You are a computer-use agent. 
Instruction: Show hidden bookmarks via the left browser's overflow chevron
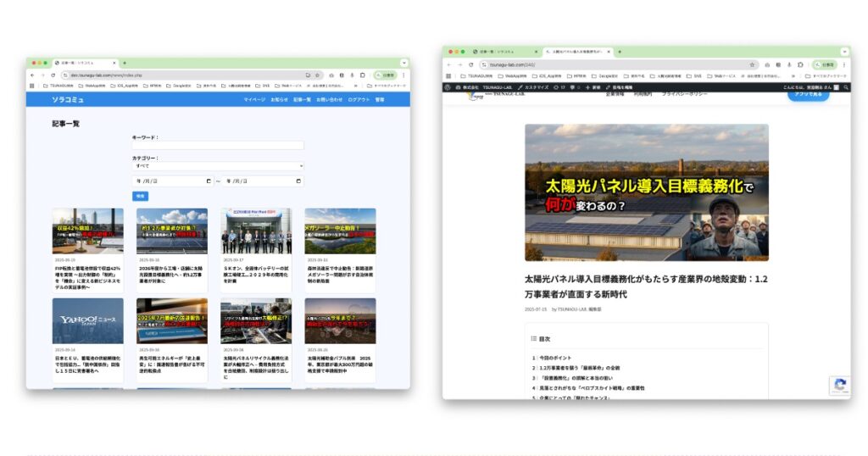click(353, 86)
